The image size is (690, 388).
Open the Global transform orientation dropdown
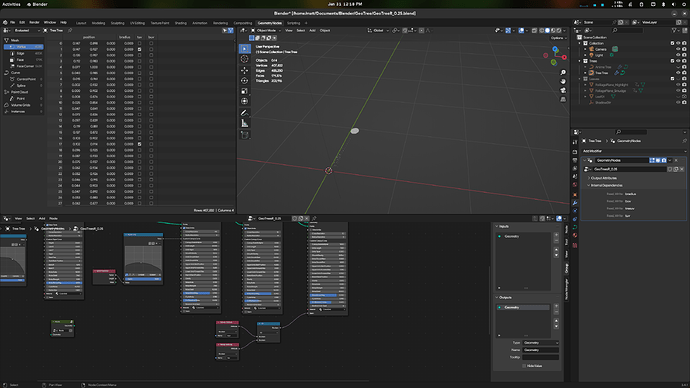tap(378, 30)
